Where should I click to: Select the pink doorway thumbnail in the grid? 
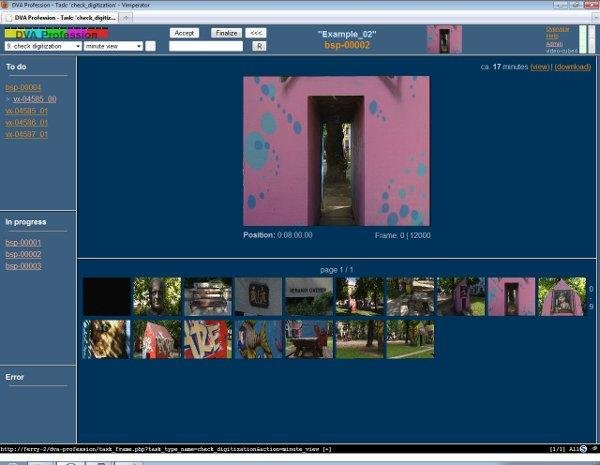point(511,297)
